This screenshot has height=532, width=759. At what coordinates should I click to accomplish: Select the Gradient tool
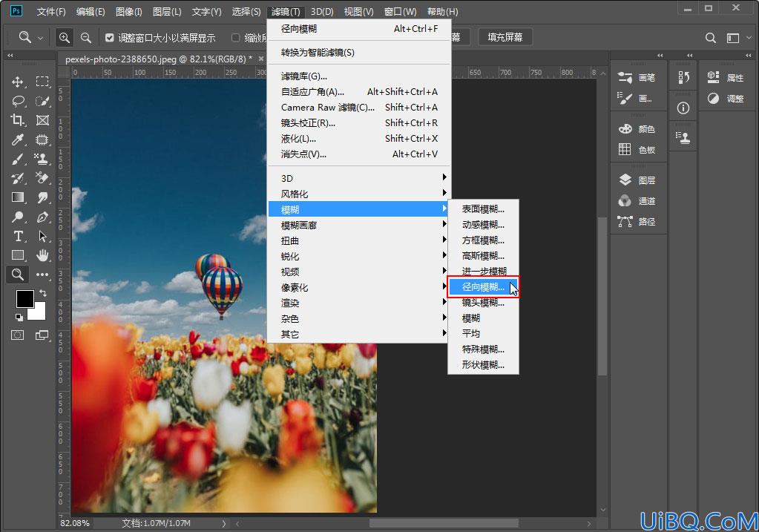(x=18, y=197)
